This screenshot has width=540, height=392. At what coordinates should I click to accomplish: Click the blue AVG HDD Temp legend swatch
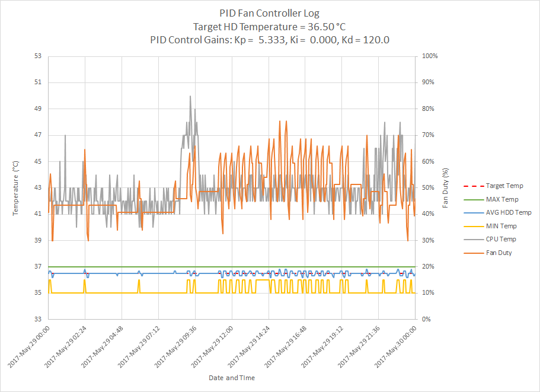point(474,213)
